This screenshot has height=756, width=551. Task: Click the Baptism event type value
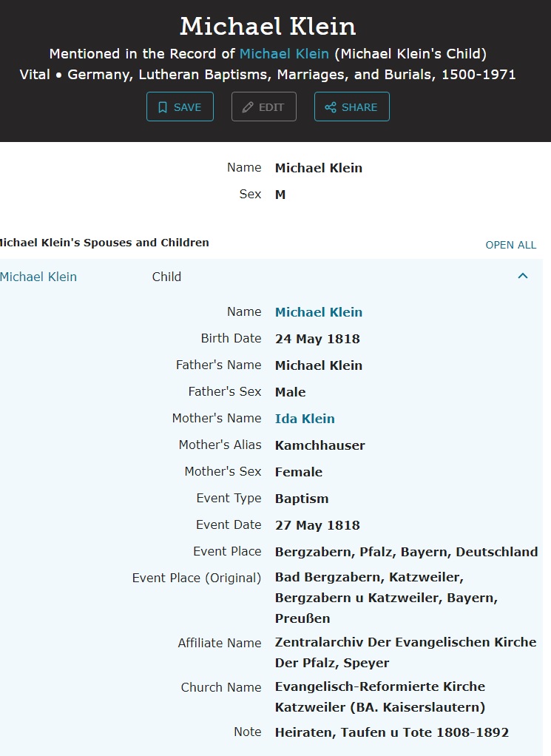pos(302,499)
